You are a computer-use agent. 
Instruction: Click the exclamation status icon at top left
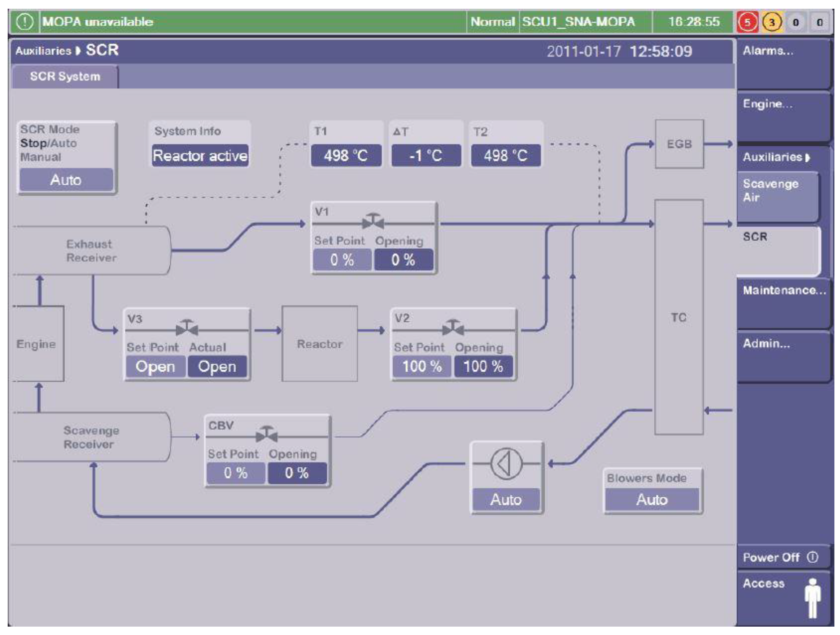pyautogui.click(x=24, y=22)
